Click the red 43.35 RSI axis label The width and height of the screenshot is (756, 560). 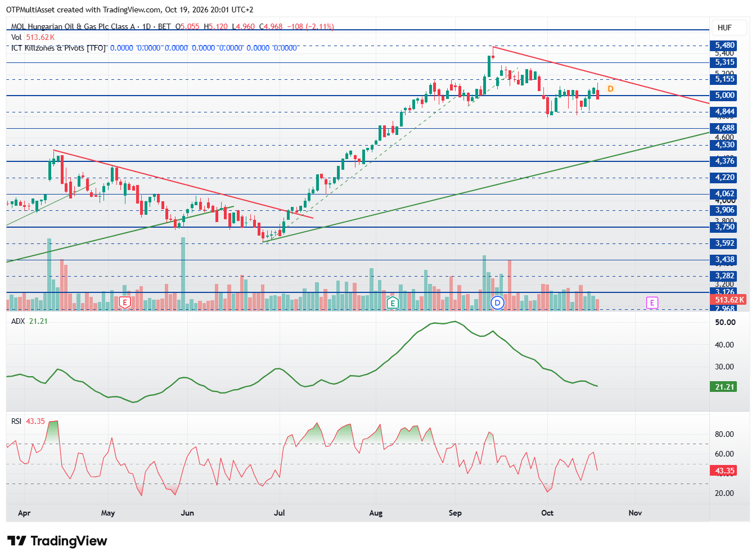(x=724, y=471)
